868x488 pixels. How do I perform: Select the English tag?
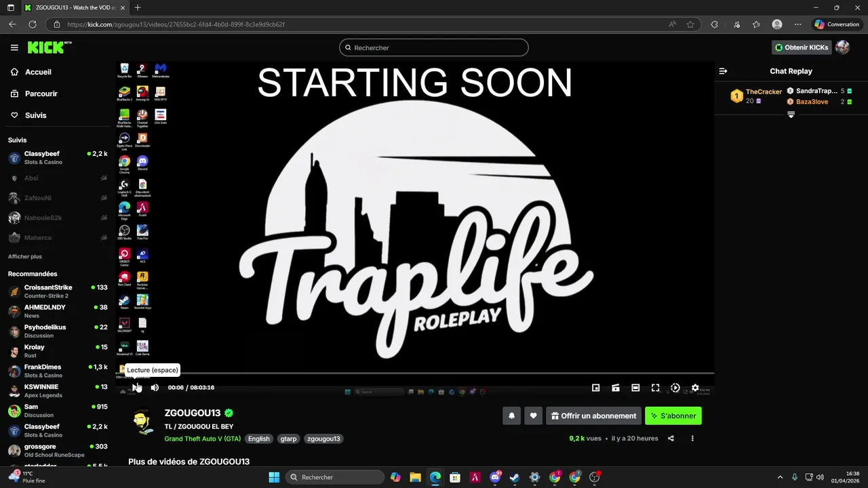[x=258, y=439]
